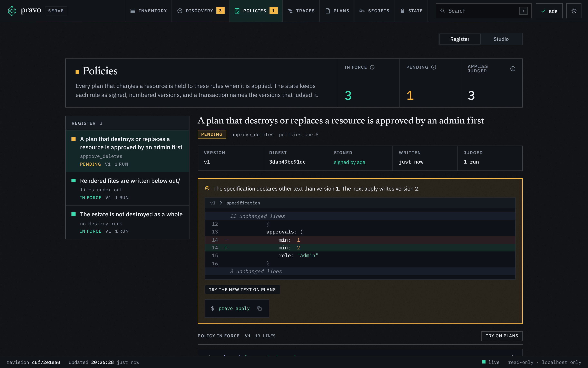This screenshot has height=368, width=588.
Task: Expand the '11 unchanged lines' diff section
Action: (x=360, y=216)
